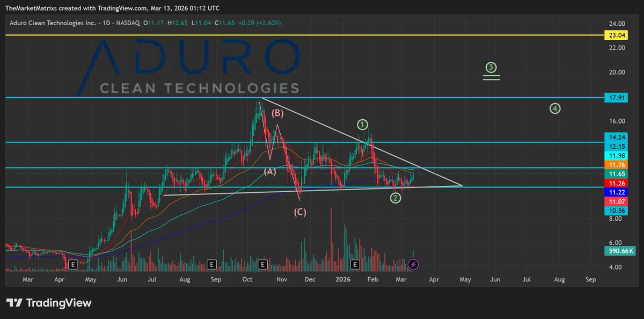The height and width of the screenshot is (319, 644).
Task: Click the 1D interval label in header
Action: (x=107, y=23)
